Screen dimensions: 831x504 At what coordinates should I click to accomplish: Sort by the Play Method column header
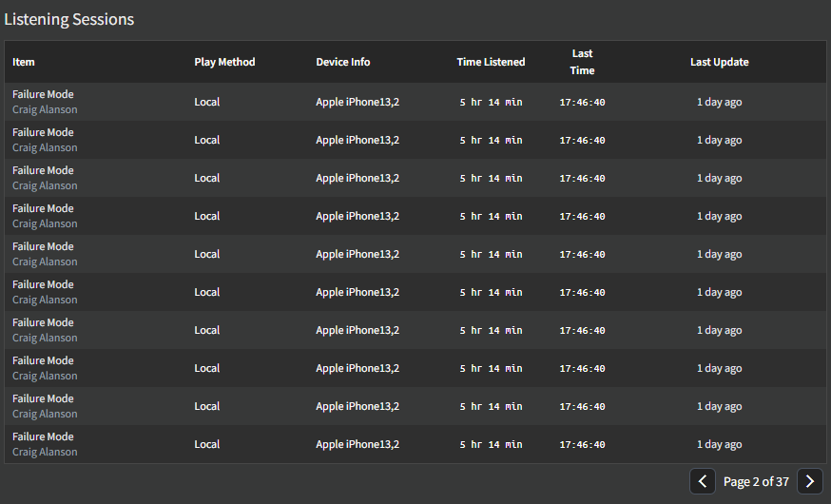tap(224, 62)
